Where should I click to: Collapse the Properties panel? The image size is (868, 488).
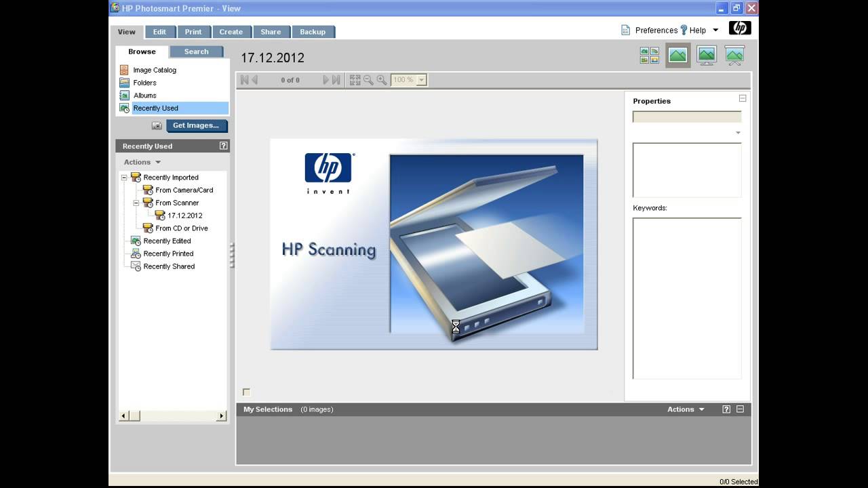point(743,98)
